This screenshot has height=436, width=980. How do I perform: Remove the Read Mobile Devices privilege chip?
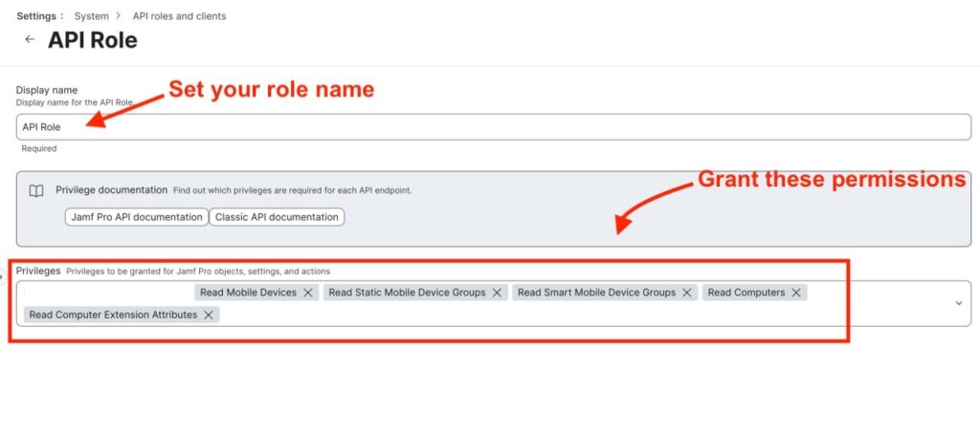[308, 293]
